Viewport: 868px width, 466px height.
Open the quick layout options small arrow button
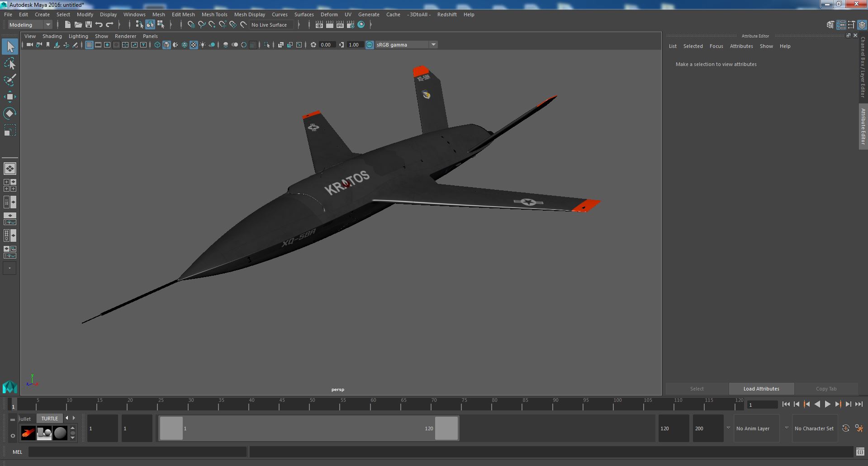[9, 268]
